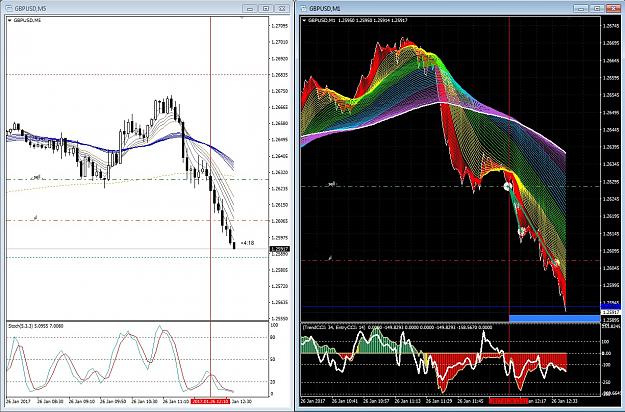Click the 26 Jan 11:29 label on the M1 time axis
The height and width of the screenshot is (412, 625).
pos(440,401)
